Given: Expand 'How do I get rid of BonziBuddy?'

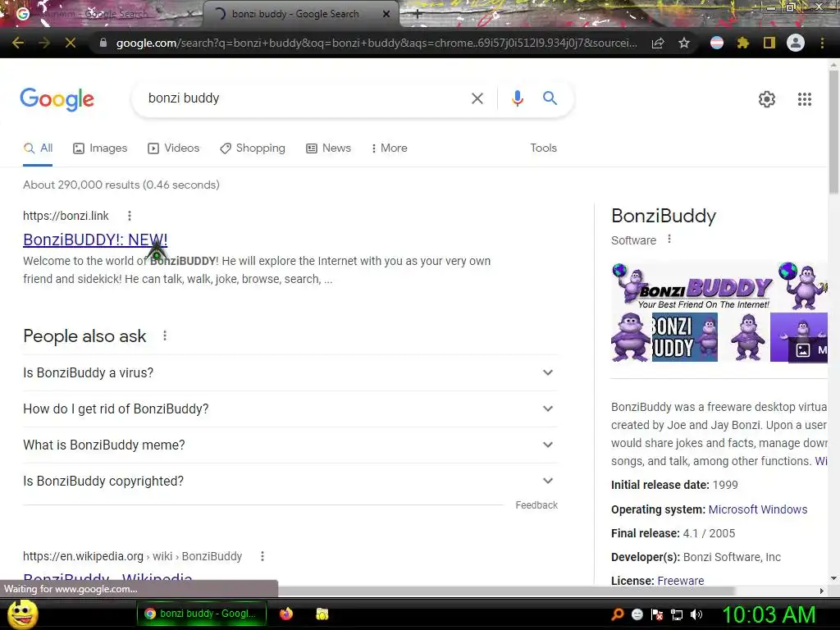Looking at the screenshot, I should 290,409.
